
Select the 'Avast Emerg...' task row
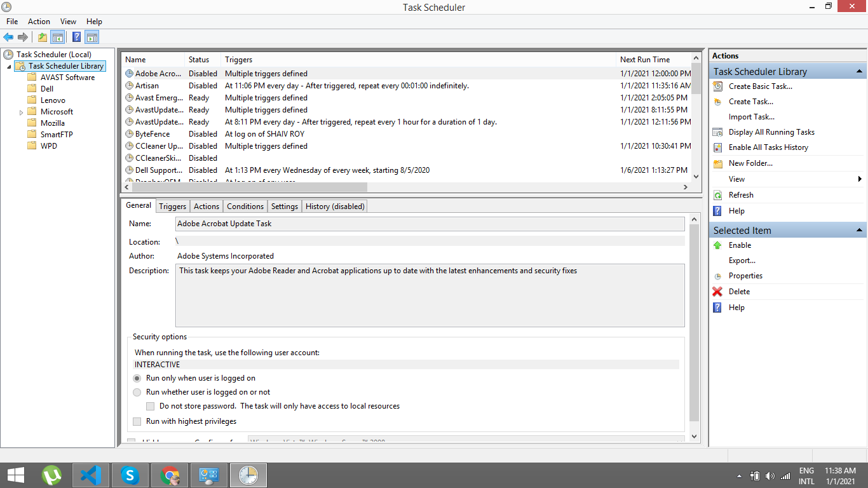point(407,98)
